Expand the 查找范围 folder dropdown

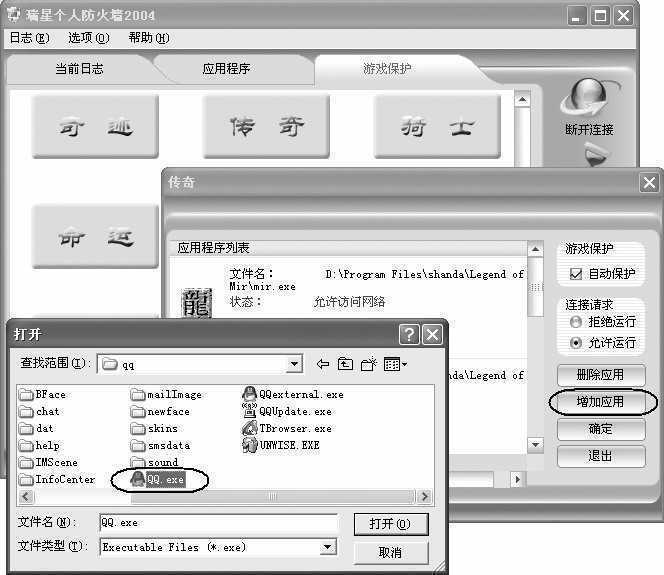(x=293, y=365)
